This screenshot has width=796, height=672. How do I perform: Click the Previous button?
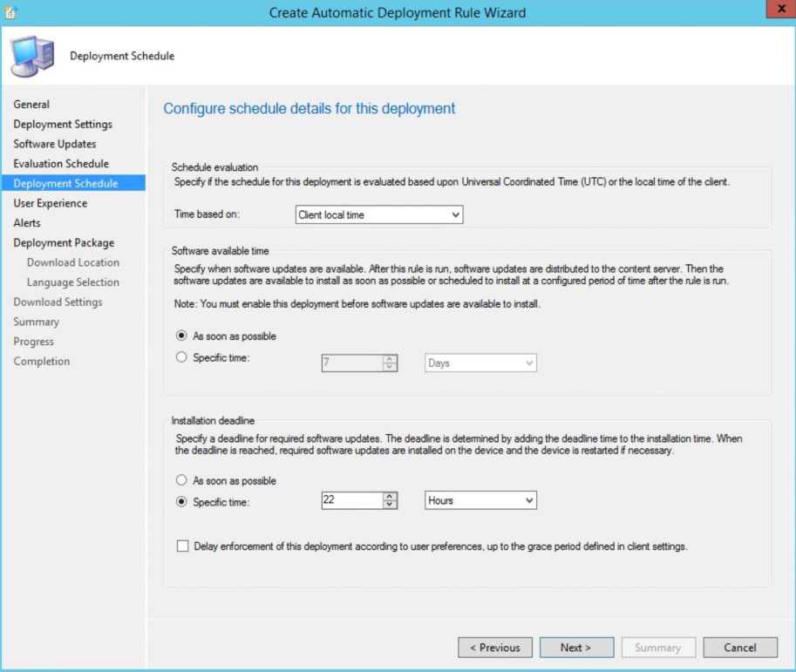[x=495, y=647]
